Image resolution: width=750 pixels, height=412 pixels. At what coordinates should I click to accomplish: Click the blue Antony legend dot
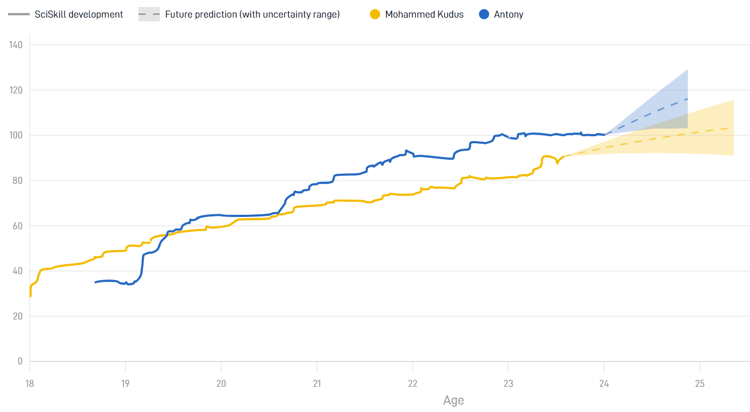[484, 15]
